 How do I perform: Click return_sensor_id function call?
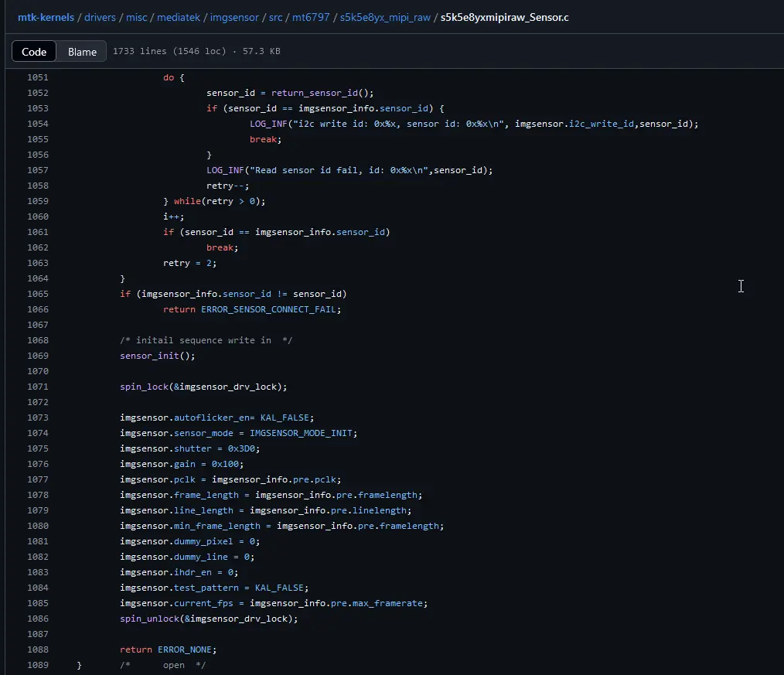pos(315,93)
